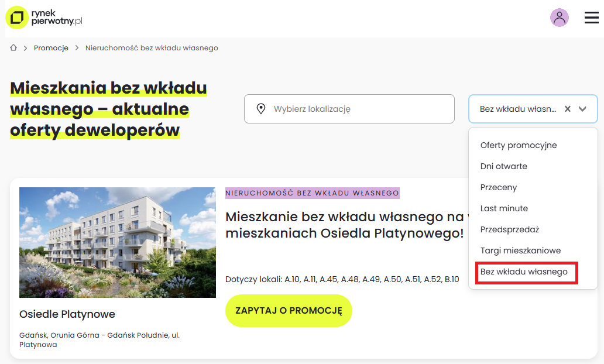Choose "Targi mieszkaniowe" filter option
The width and height of the screenshot is (604, 364).
coord(520,250)
